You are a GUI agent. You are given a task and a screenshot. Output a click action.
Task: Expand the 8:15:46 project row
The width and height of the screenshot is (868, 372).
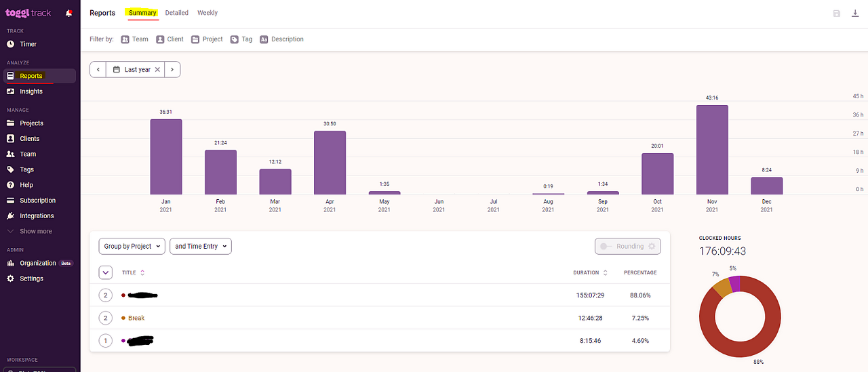105,341
